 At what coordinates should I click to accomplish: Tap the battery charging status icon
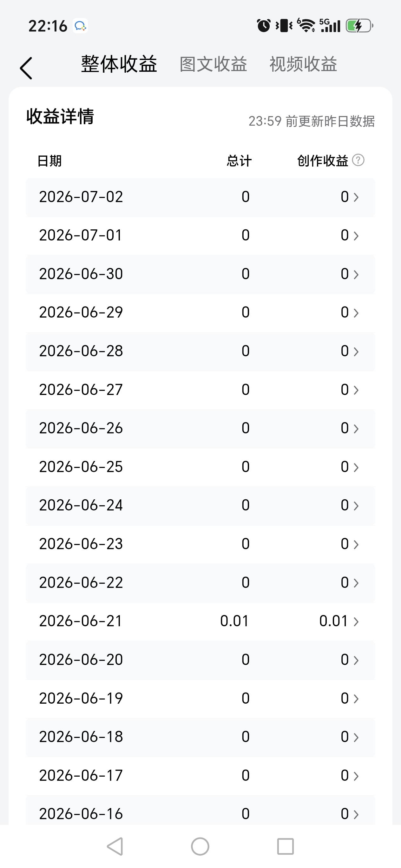(x=359, y=26)
